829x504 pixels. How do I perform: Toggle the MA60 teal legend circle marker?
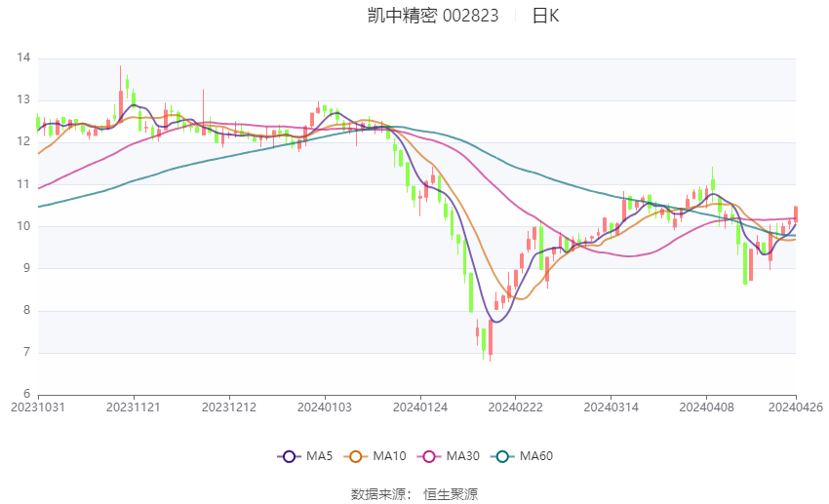(503, 455)
